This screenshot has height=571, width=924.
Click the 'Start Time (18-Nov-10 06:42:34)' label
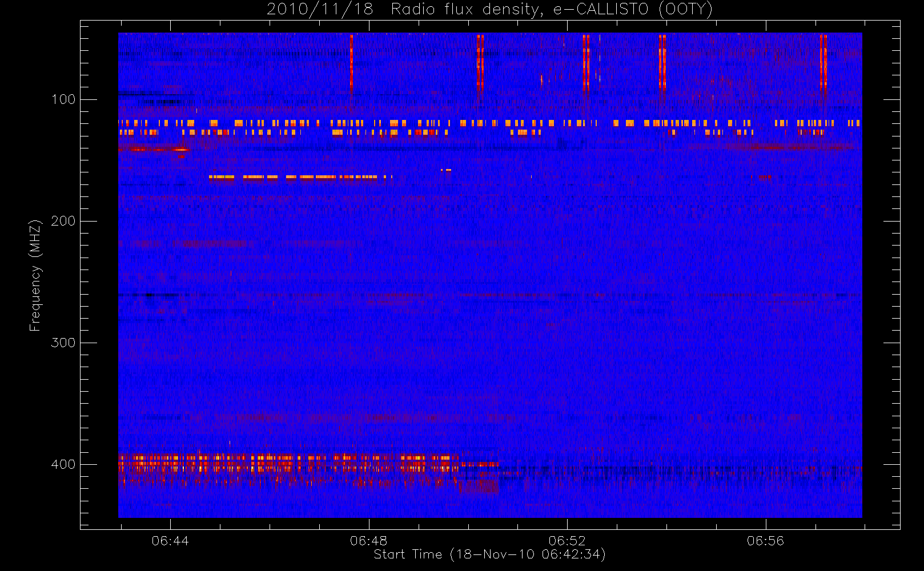489,554
